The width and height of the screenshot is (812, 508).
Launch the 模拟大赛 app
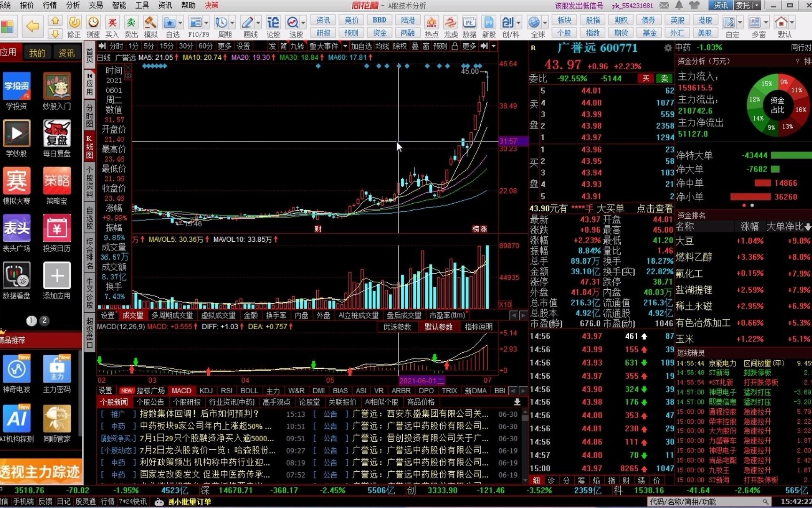tap(16, 186)
